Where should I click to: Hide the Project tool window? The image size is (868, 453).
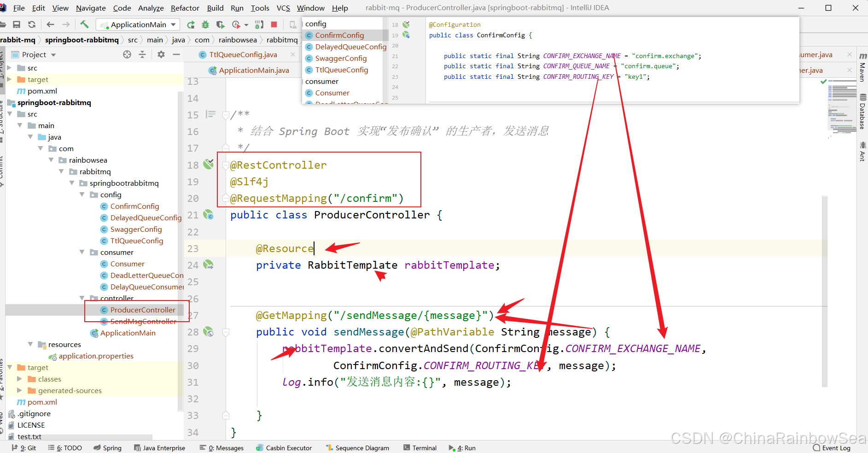pyautogui.click(x=176, y=54)
